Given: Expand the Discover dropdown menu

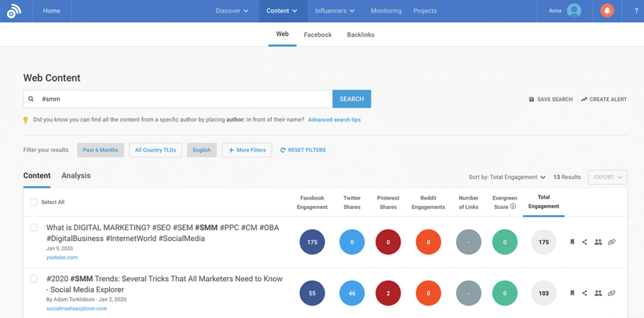Looking at the screenshot, I should click(x=231, y=11).
